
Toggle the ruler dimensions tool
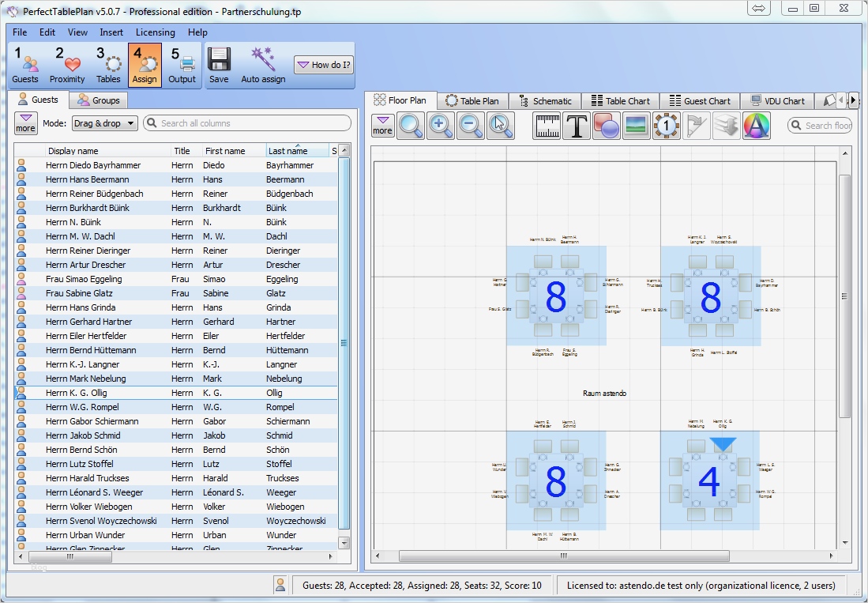[x=547, y=126]
